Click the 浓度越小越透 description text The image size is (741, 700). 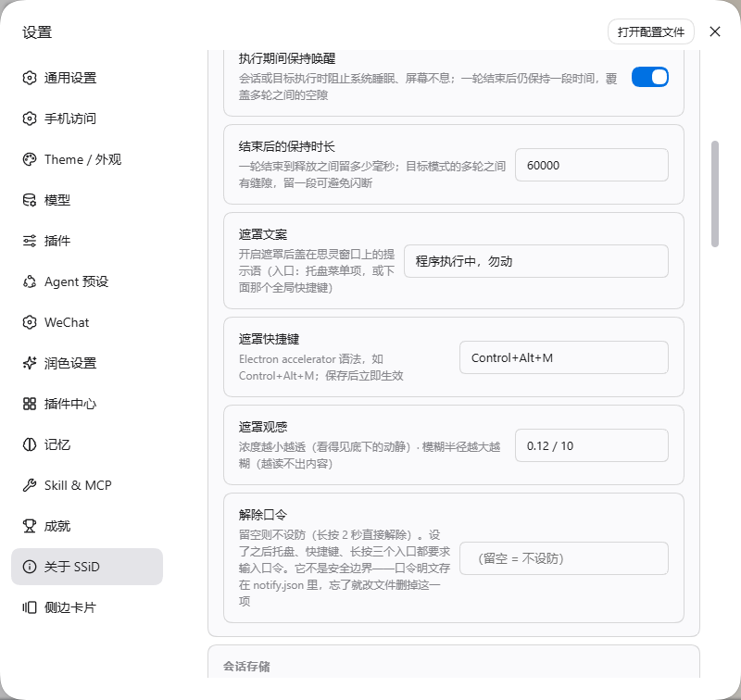[x=370, y=456]
